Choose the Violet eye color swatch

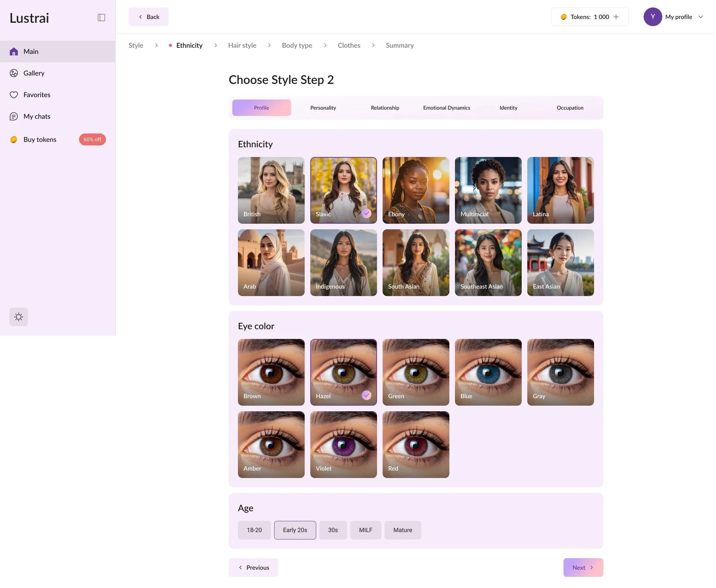click(x=343, y=444)
